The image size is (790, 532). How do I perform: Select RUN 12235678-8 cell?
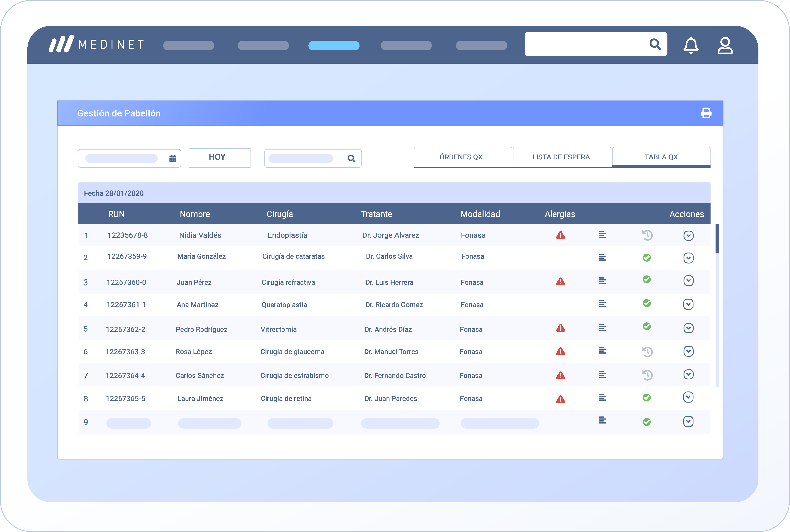[x=127, y=235]
